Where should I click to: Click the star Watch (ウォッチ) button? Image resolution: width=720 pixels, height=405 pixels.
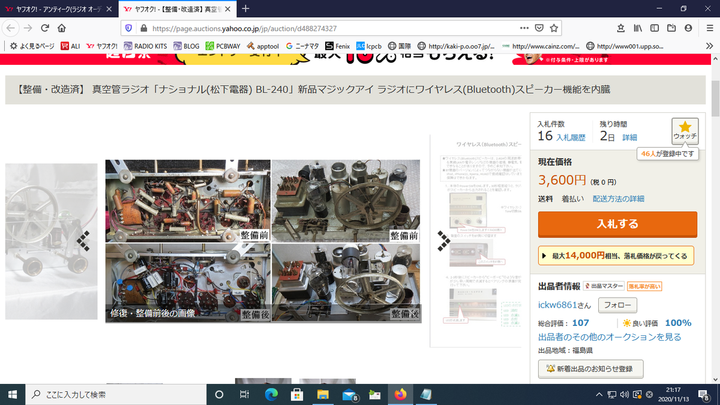click(682, 130)
